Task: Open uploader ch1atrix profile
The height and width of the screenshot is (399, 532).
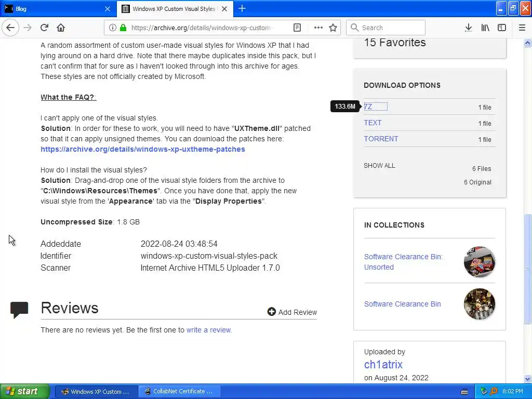Action: point(383,364)
